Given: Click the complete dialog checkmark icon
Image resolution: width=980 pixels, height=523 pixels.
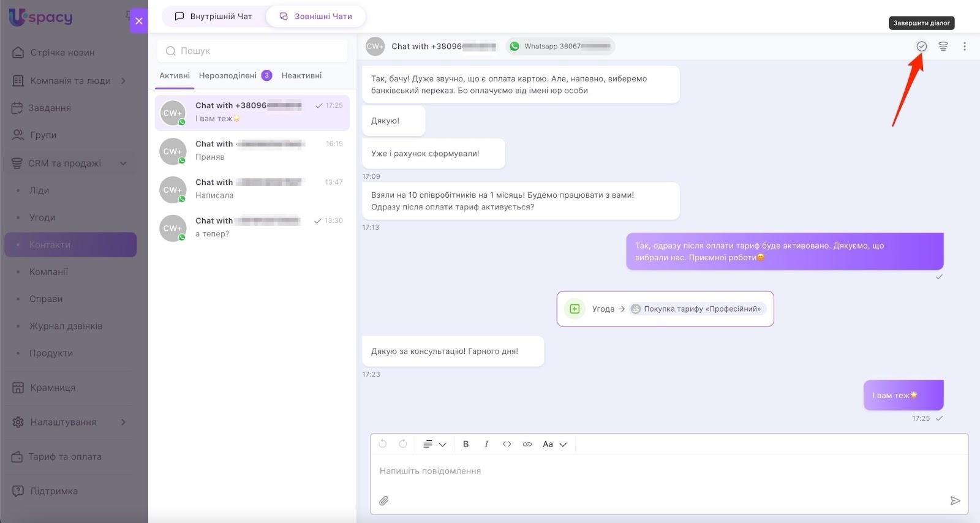Looking at the screenshot, I should click(921, 46).
